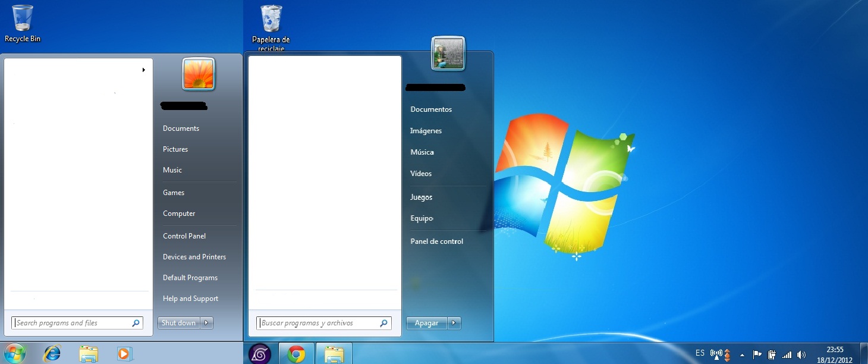Open Windows Media Player from the taskbar

(x=124, y=354)
